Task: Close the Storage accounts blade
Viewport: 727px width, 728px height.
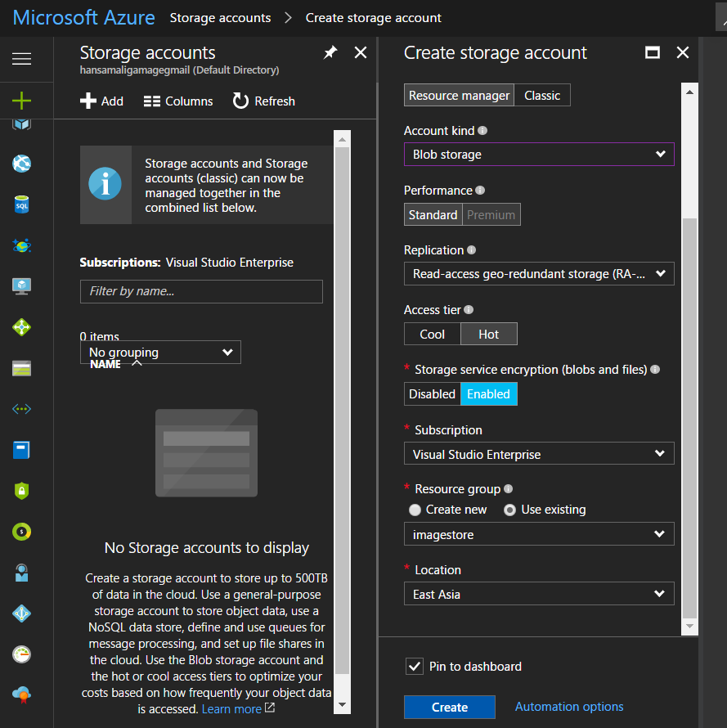Action: click(x=361, y=52)
